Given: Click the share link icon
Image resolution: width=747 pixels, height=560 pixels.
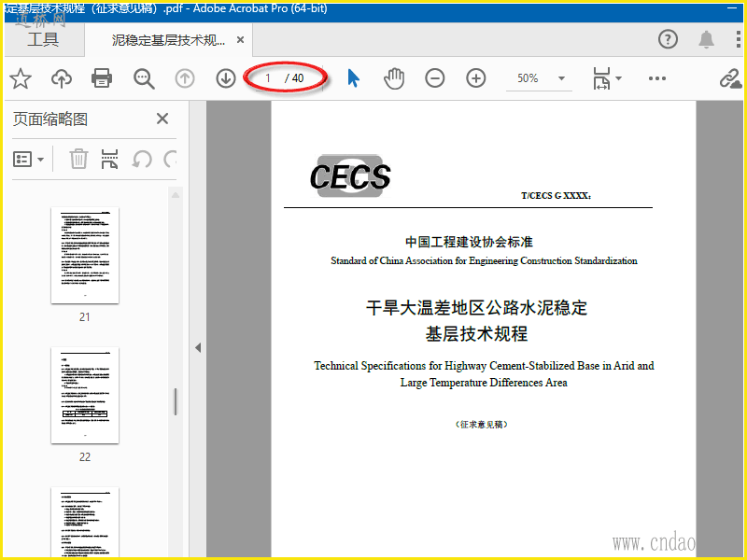Looking at the screenshot, I should pyautogui.click(x=730, y=78).
